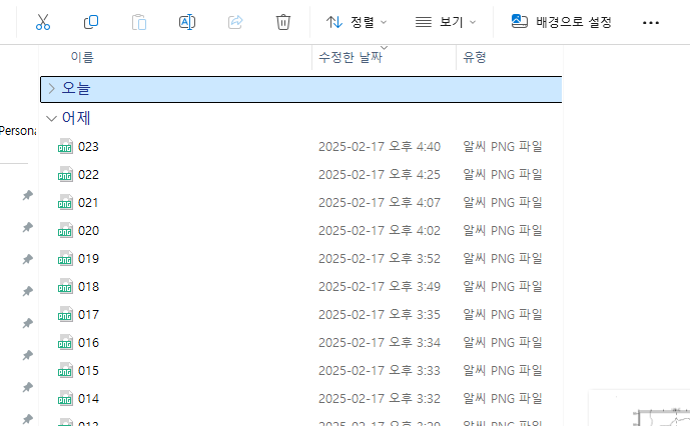The width and height of the screenshot is (690, 426).
Task: Select file name 020
Action: 88,231
